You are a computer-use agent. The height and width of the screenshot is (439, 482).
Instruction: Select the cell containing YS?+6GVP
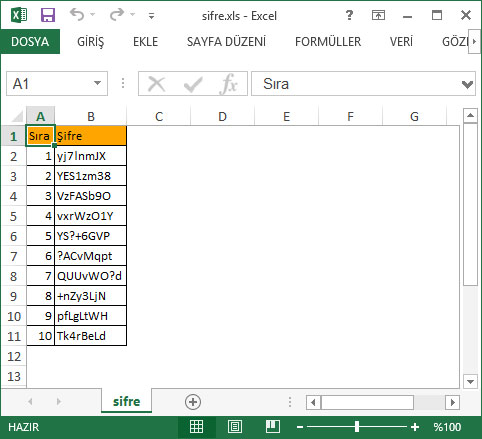click(90, 236)
